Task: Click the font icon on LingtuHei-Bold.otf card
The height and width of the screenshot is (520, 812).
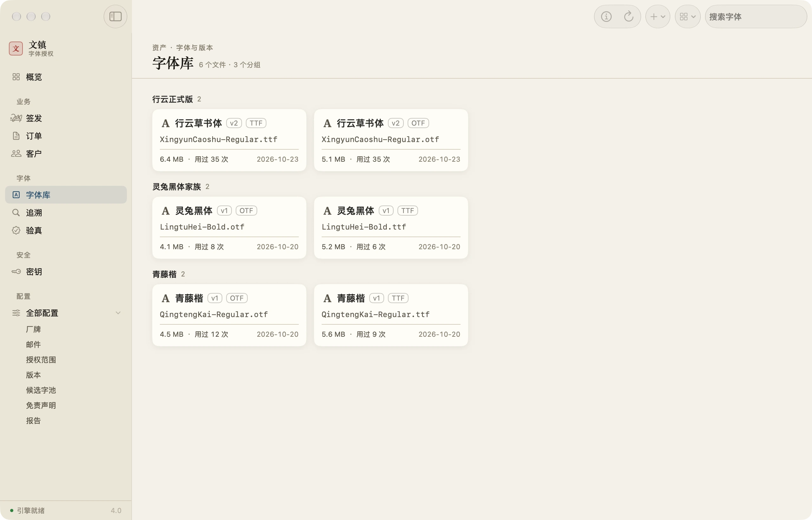Action: point(166,211)
